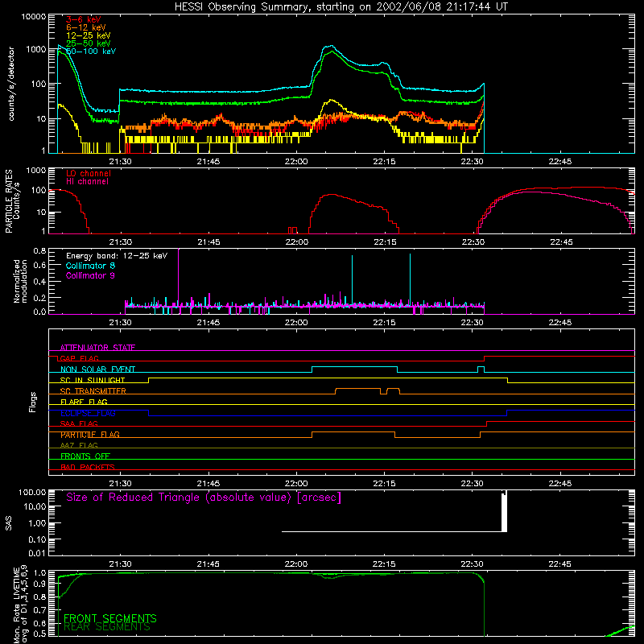This screenshot has height=644, width=644.
Task: Select the dim "REAR SEGMENTS" legend label
Action: (x=107, y=627)
